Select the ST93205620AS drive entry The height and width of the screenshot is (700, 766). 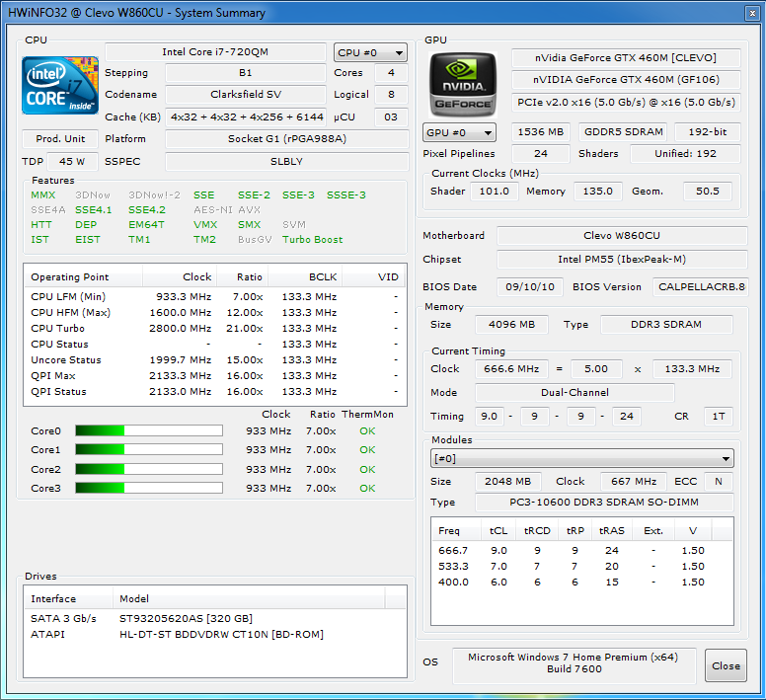215,618
